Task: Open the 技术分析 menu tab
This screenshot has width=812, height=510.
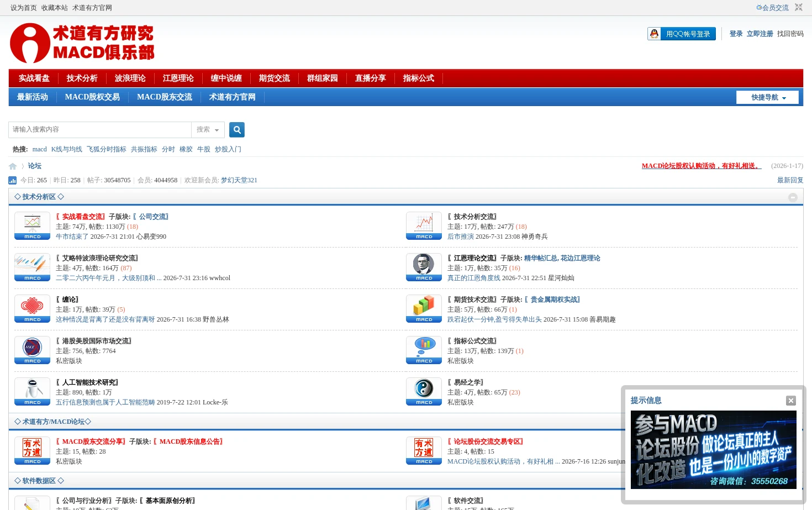Action: click(82, 78)
